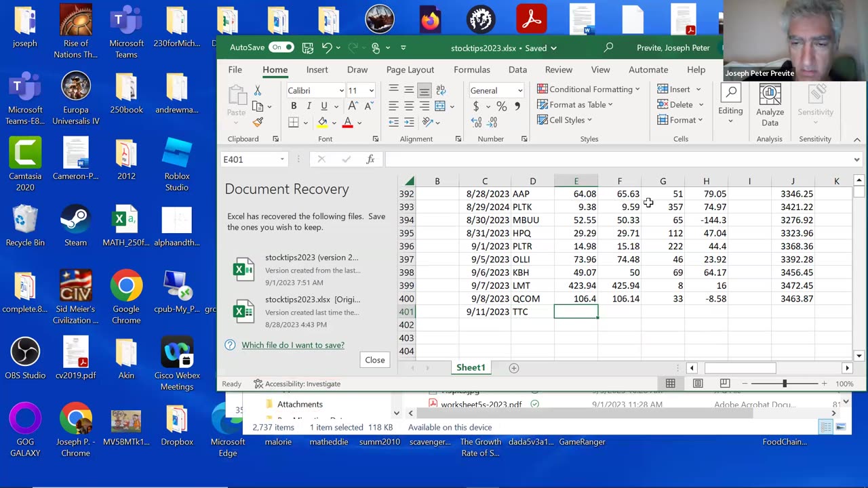Image resolution: width=868 pixels, height=488 pixels.
Task: Open the Customize Quick Access Toolbar dropdown
Action: [403, 47]
